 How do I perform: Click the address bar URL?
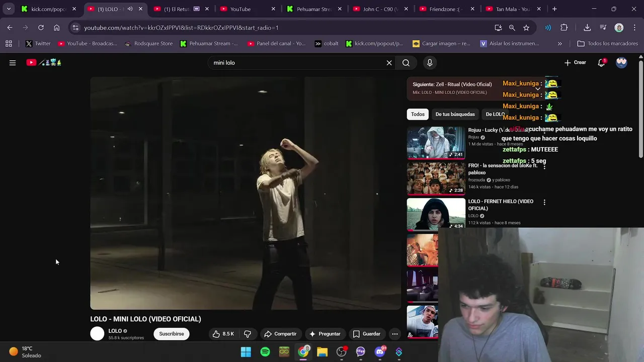pos(181,28)
